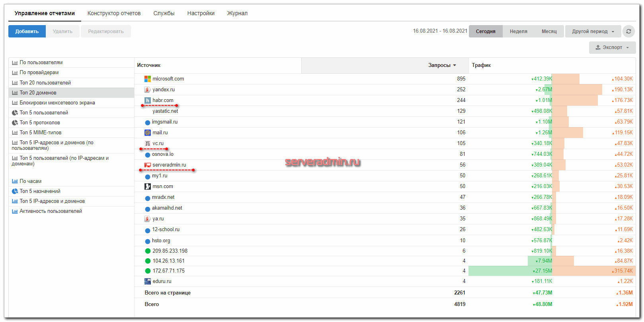This screenshot has width=644, height=322.
Task: Click the chart icon next to По провайдерам
Action: click(x=15, y=73)
